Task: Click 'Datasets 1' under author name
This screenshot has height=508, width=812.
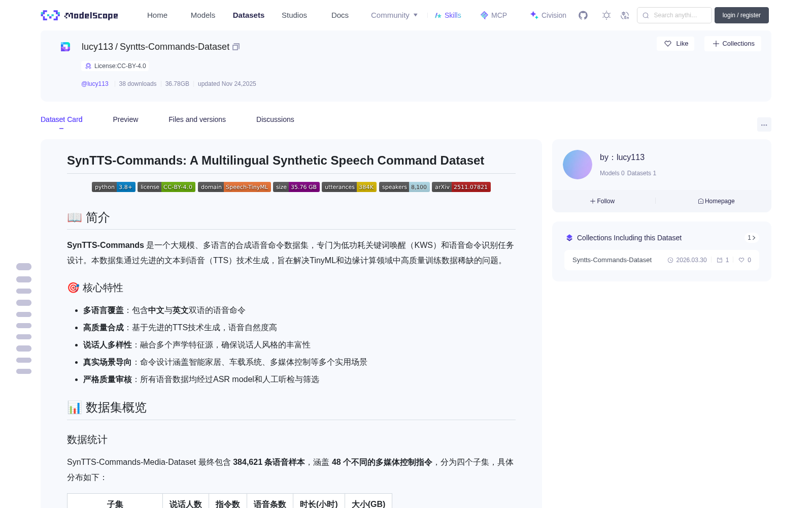Action: (x=641, y=173)
